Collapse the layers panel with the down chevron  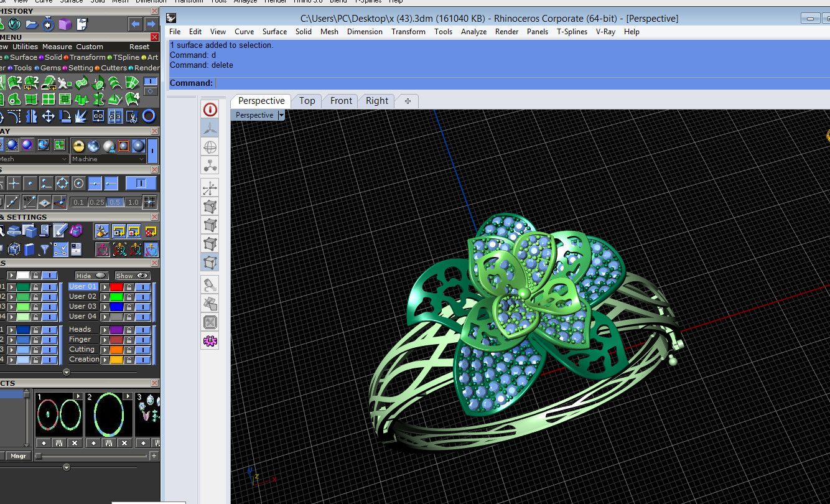pos(67,372)
